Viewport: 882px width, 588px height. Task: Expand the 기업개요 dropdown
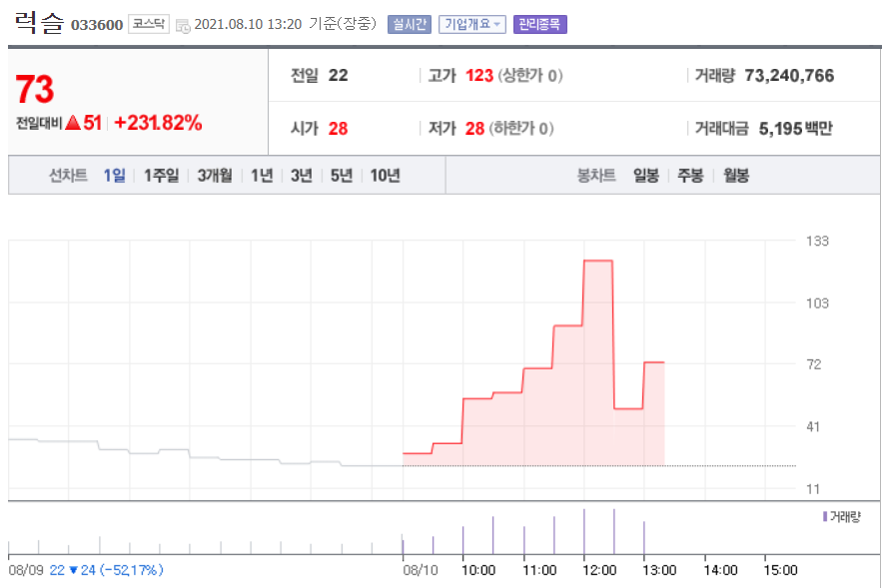tap(472, 24)
